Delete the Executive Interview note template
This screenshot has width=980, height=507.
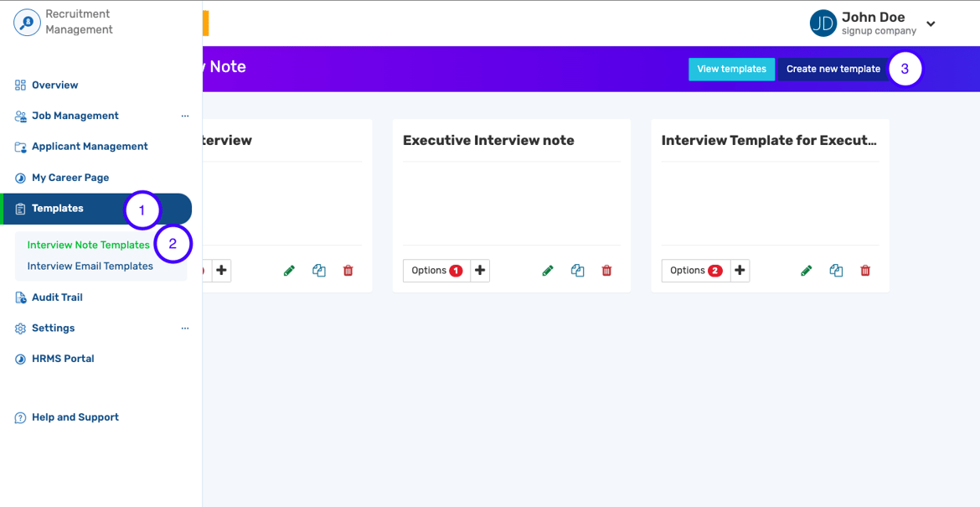click(x=606, y=271)
